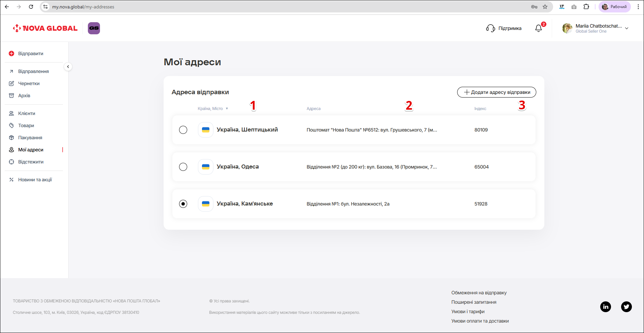Click the browser forward arrow
This screenshot has height=333, width=644.
point(19,7)
